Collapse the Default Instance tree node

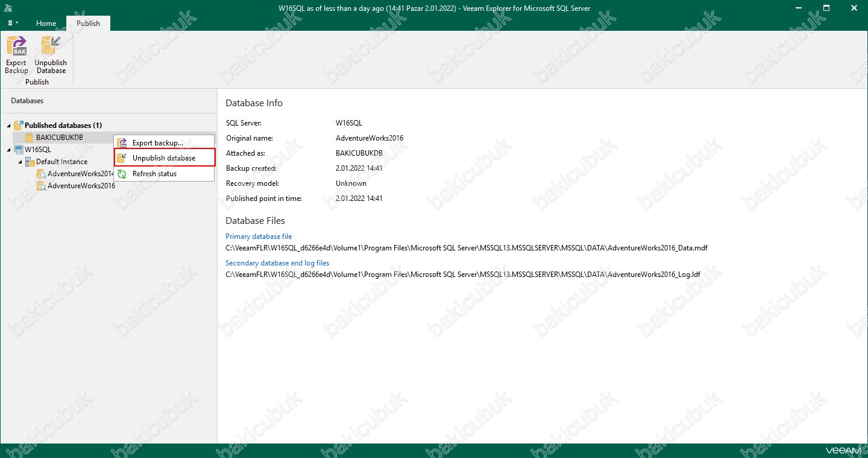[20, 162]
